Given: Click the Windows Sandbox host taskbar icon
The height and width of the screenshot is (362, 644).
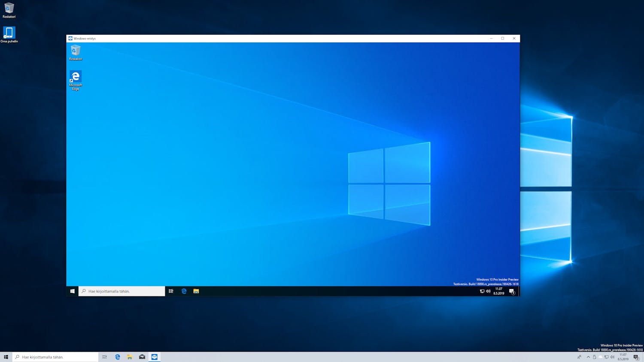Looking at the screenshot, I should click(x=154, y=356).
